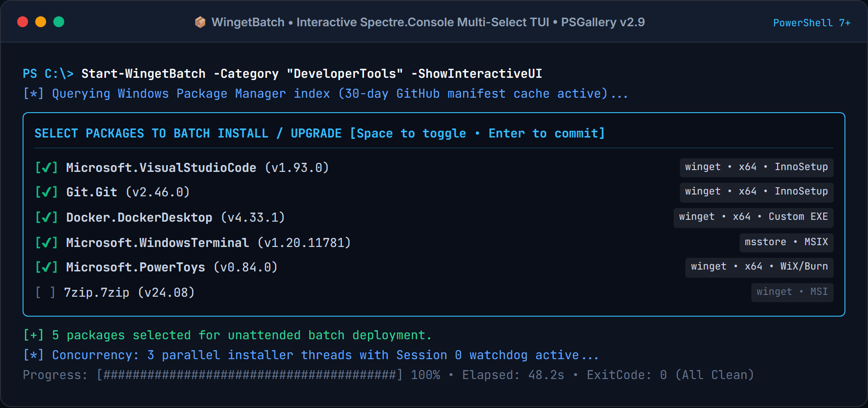The image size is (868, 408).
Task: Click the msstore MSIX tag
Action: click(786, 242)
